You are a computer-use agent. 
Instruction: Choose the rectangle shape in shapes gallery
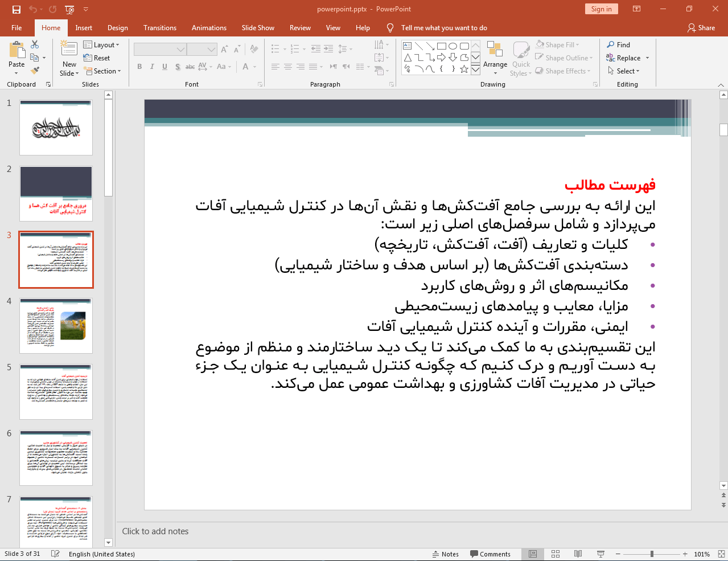442,46
